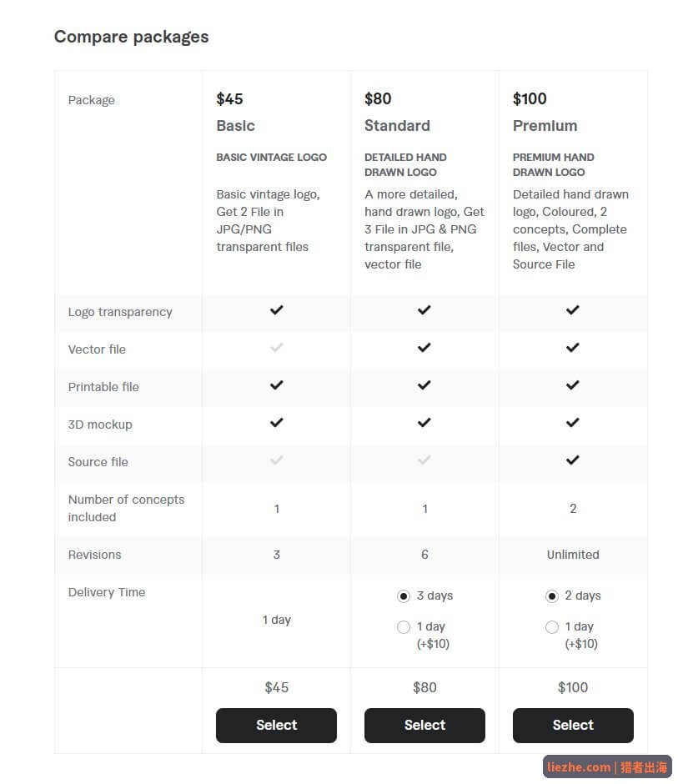Image resolution: width=678 pixels, height=784 pixels.
Task: Click Premium's Source file checkmark
Action: point(573,460)
